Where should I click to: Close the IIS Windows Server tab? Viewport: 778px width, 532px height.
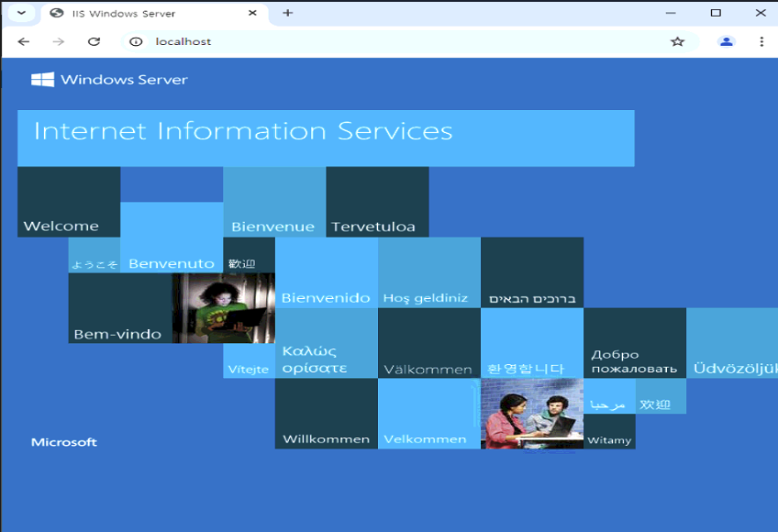(x=252, y=13)
